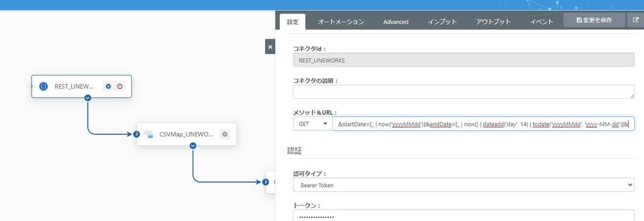Open the 認可タイプ Bearer Token dropdown
Viewport: 644px width, 221px height.
click(x=464, y=185)
